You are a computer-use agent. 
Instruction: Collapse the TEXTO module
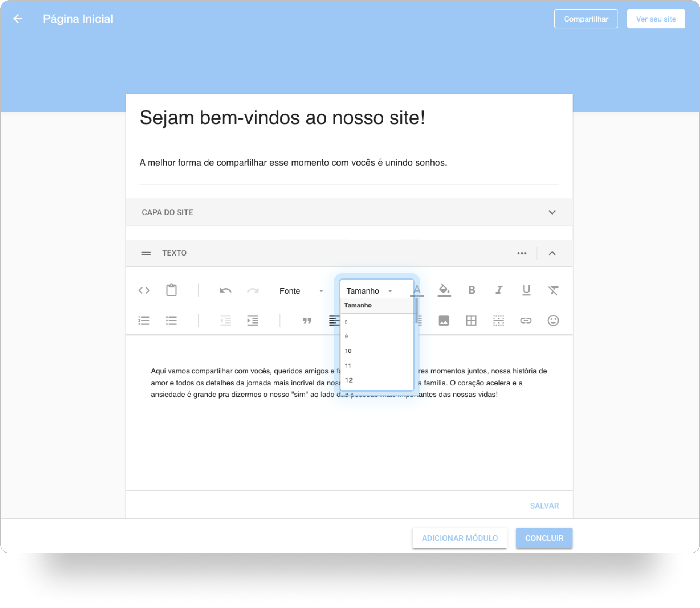(x=552, y=253)
